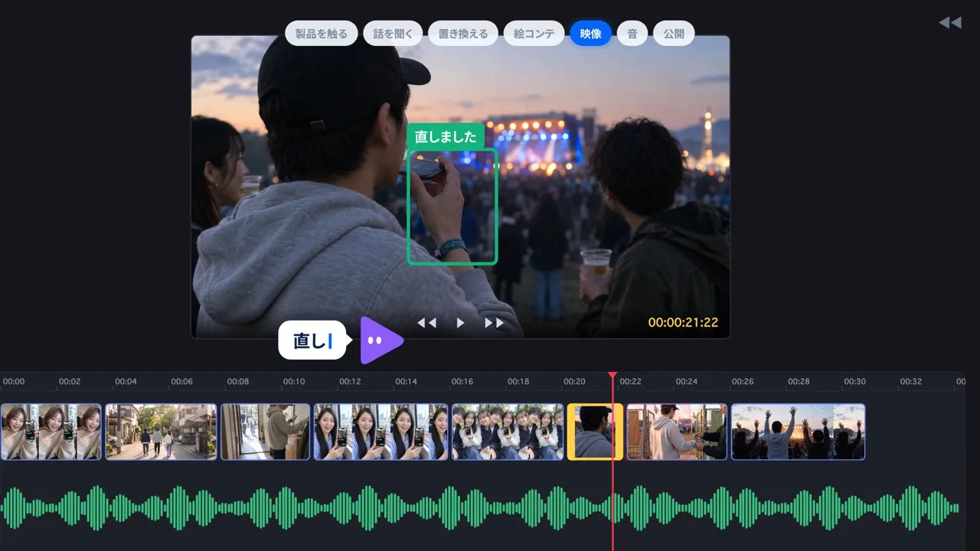The image size is (980, 551).
Task: Select the clip of man at wooden gate
Action: tap(677, 432)
